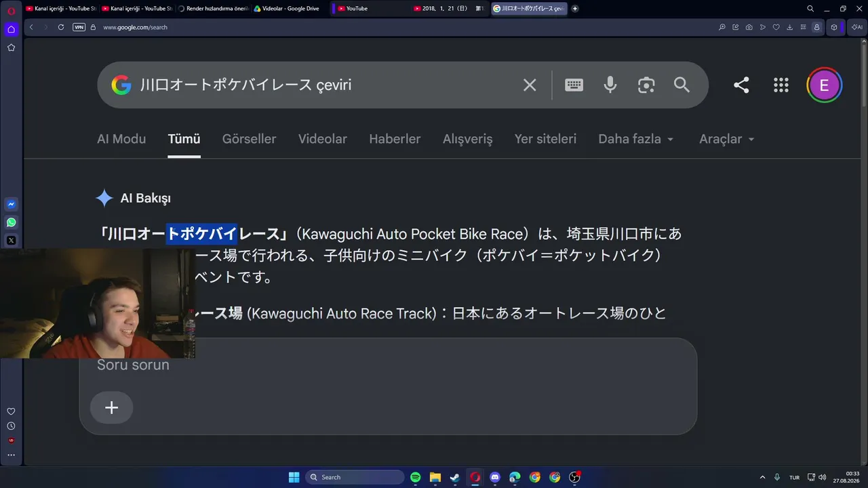
Task: Click the AI Bakışı heading
Action: click(x=145, y=198)
